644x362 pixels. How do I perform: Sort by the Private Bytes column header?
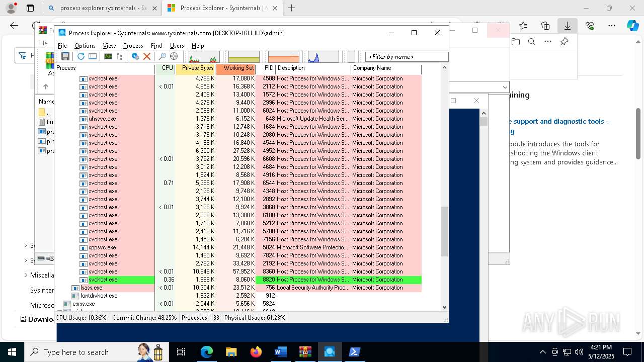tap(196, 68)
